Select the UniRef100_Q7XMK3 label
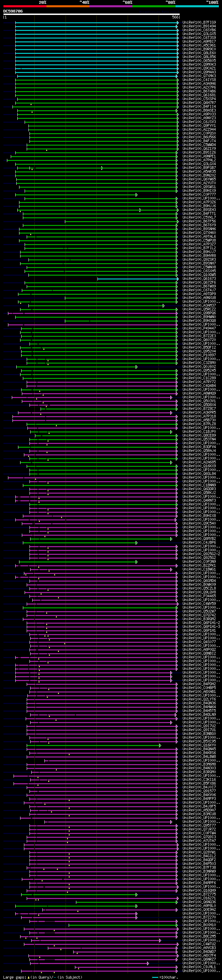The image size is (222, 980). click(x=199, y=76)
